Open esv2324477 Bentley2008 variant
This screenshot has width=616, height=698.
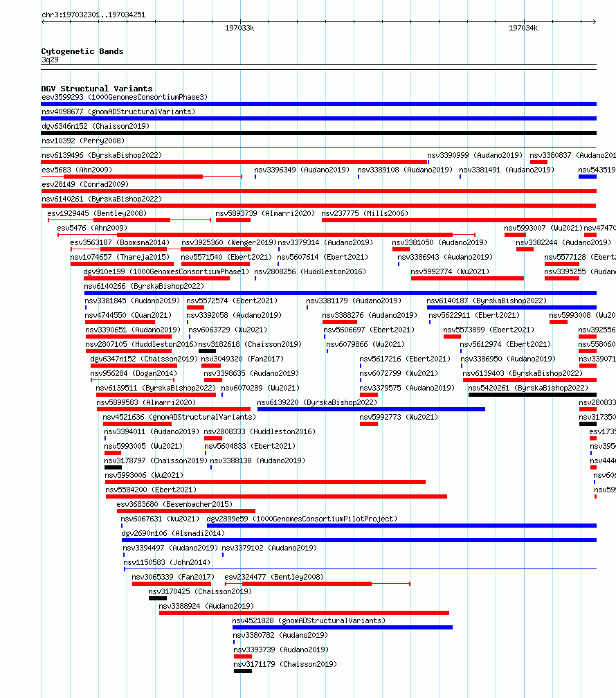(274, 577)
